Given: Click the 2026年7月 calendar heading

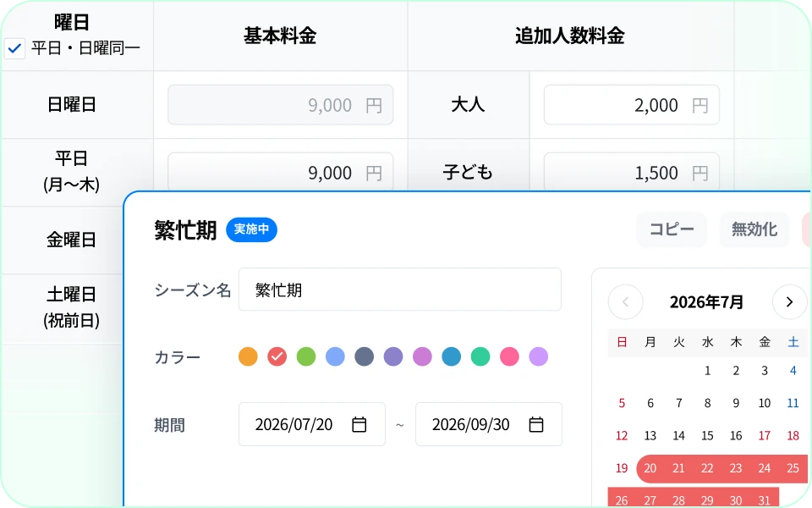Looking at the screenshot, I should click(x=706, y=301).
